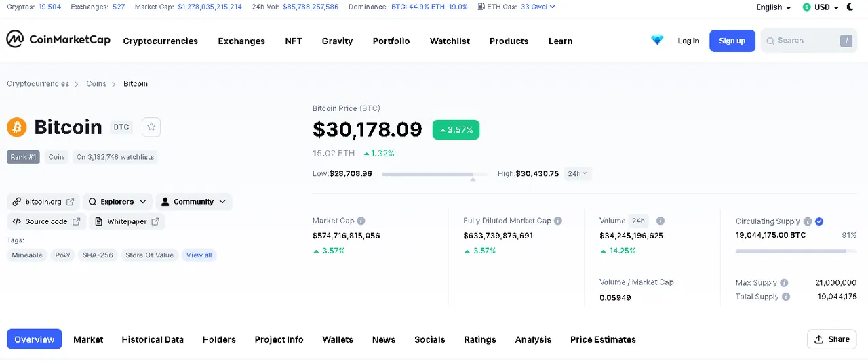Switch to the Ratings tab
This screenshot has height=363, width=868.
pyautogui.click(x=480, y=339)
